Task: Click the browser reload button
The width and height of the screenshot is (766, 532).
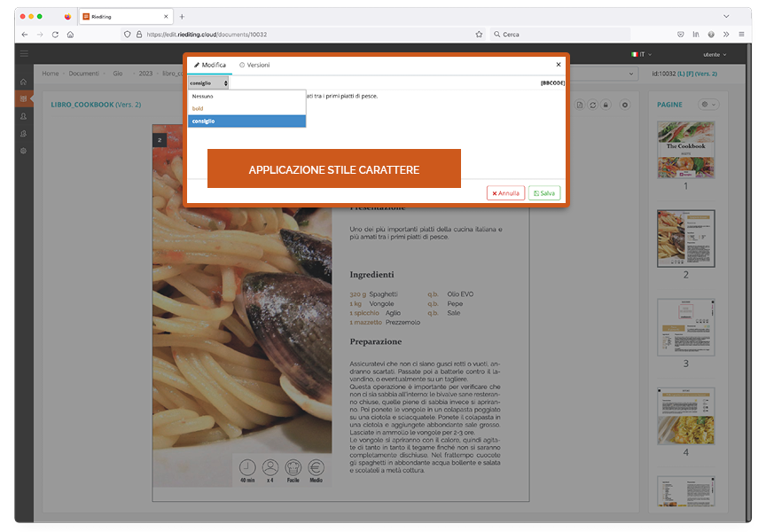Action: [x=55, y=35]
